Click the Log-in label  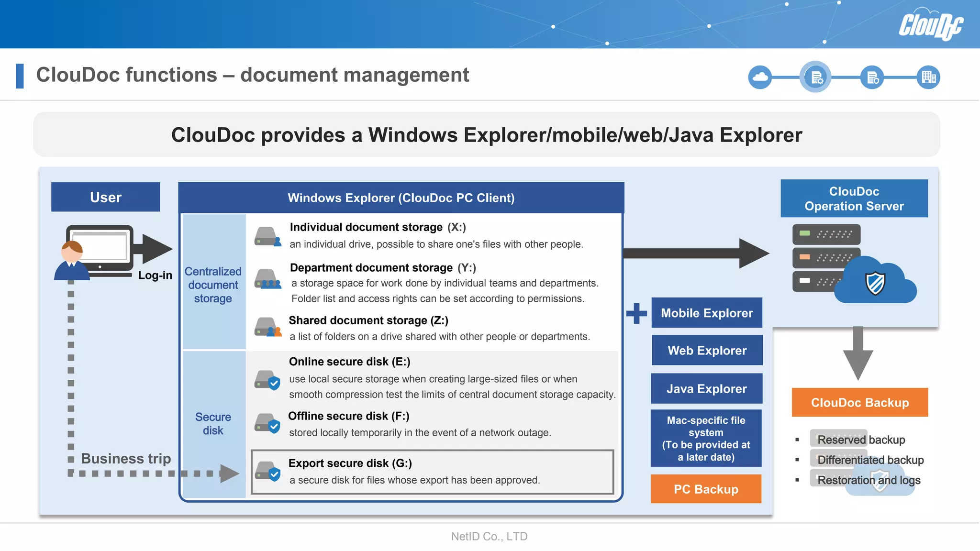tap(155, 275)
